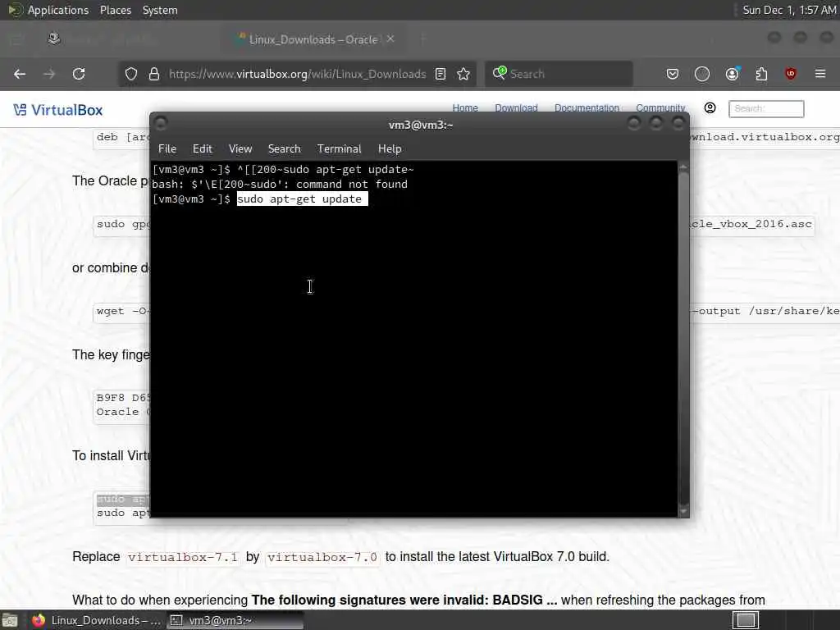Click the round toolbar icon beside Pocket
The height and width of the screenshot is (630, 840).
coord(702,74)
